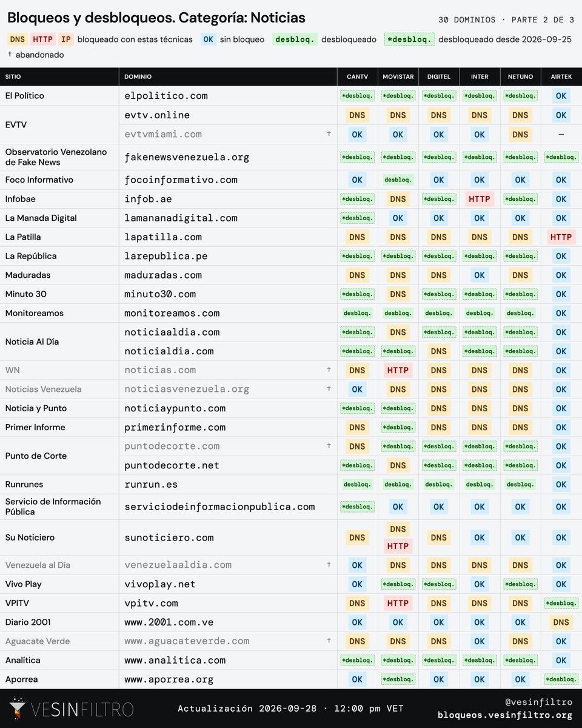Screen dimensions: 582x728
Task: Click the dagger mark beside www.aguacateverde.com
Action: tap(329, 641)
